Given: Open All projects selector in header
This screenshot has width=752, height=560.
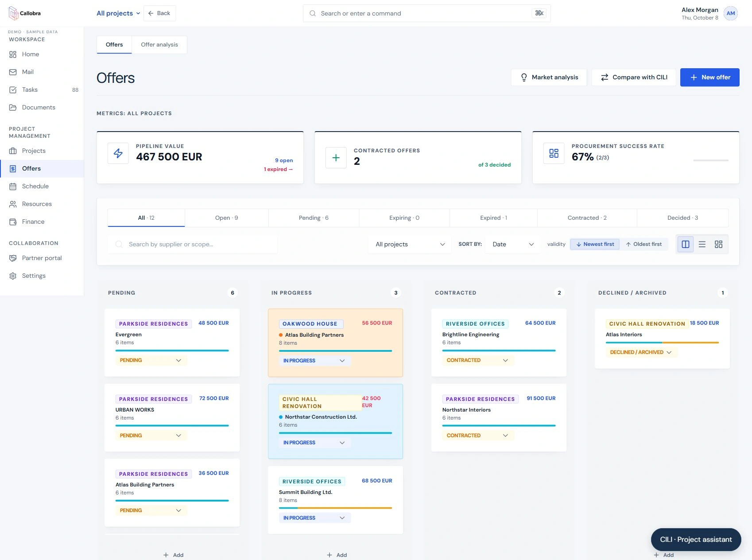Looking at the screenshot, I should click(x=118, y=13).
